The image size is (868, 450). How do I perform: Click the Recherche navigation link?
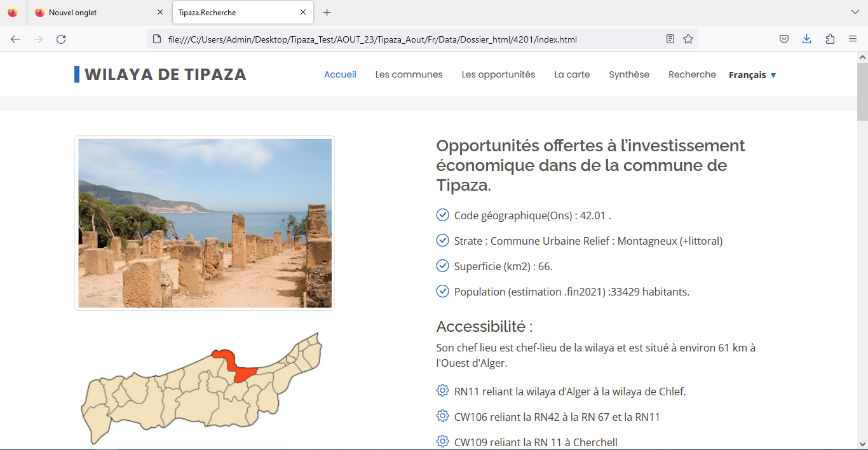click(x=692, y=74)
